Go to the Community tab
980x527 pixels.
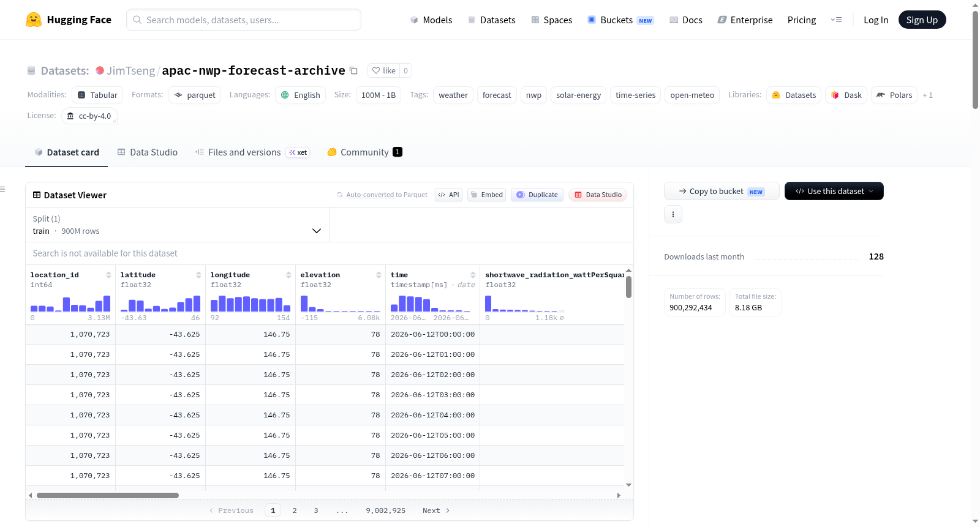coord(365,152)
